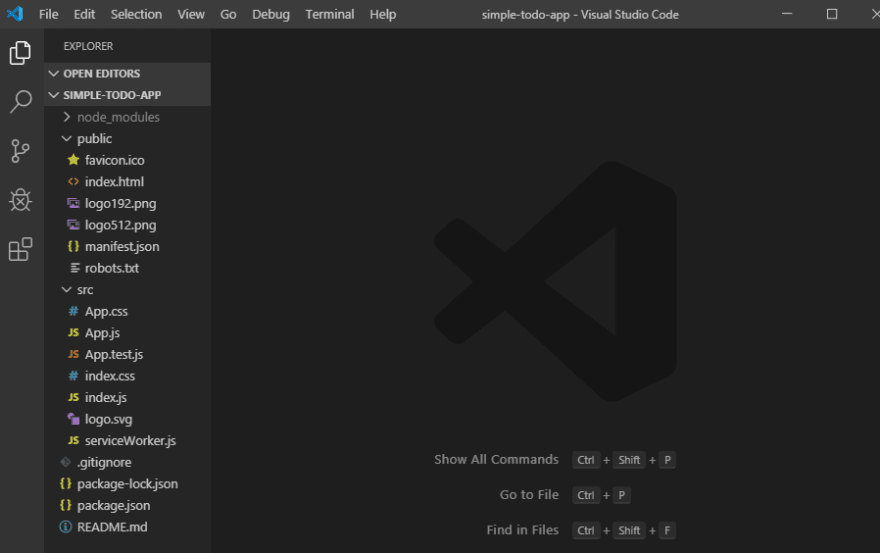Expand the node_modules folder
The width and height of the screenshot is (880, 553).
67,117
